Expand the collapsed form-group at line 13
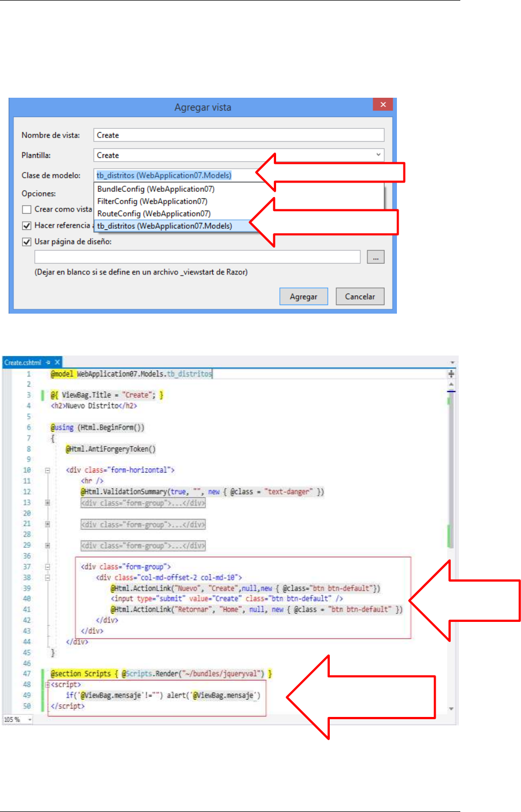This screenshot has height=812, width=521. [47, 503]
